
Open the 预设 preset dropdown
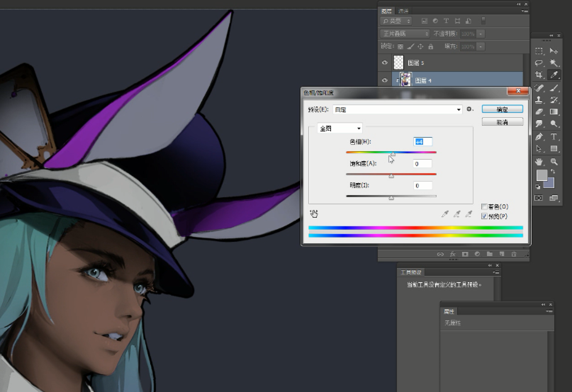pyautogui.click(x=398, y=110)
